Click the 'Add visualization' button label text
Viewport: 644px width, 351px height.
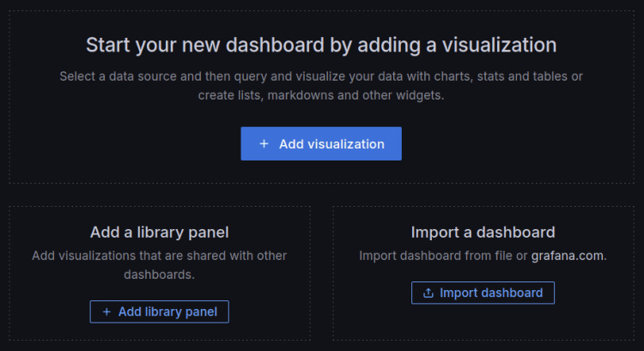(x=331, y=144)
